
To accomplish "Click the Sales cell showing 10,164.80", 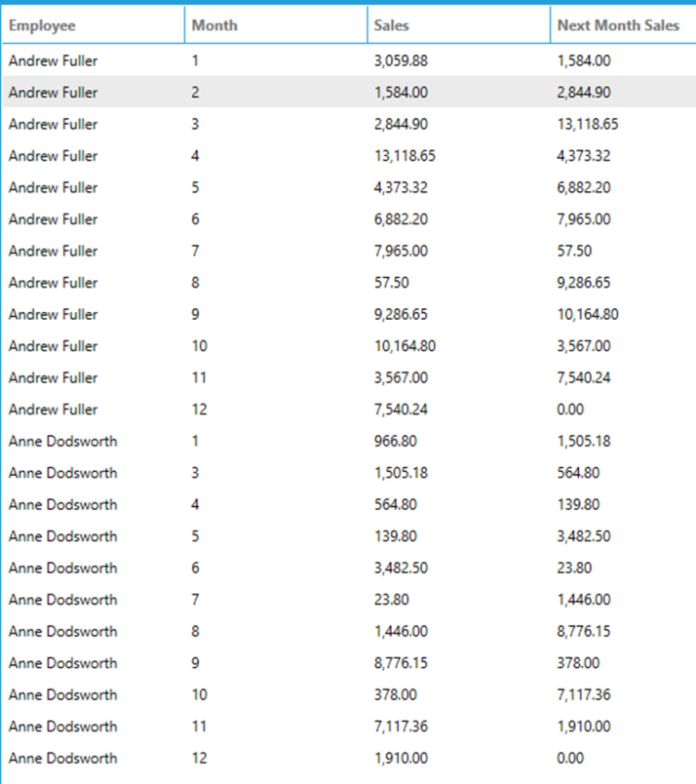I will pyautogui.click(x=405, y=346).
